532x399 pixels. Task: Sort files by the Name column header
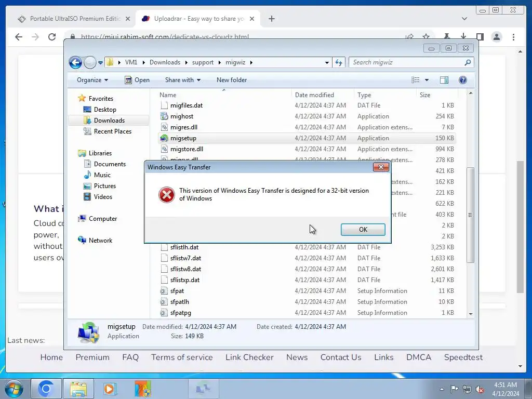click(x=168, y=95)
